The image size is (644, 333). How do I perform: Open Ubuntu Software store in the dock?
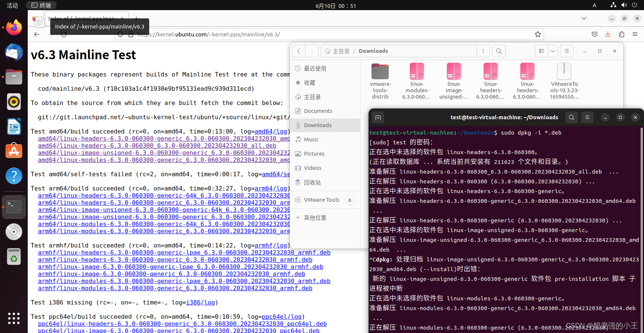click(x=14, y=151)
